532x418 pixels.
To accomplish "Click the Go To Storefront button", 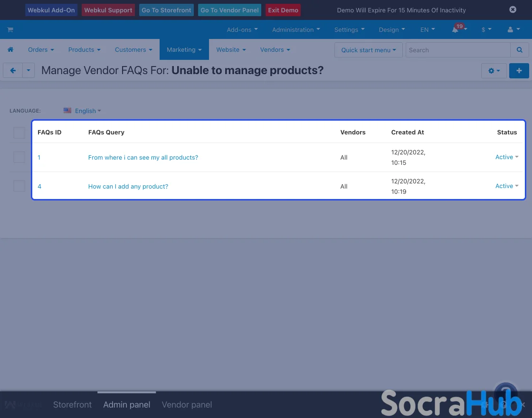I will 166,10.
